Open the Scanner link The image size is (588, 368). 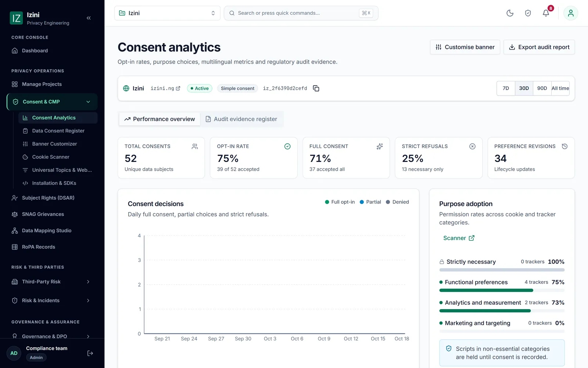[x=459, y=238]
